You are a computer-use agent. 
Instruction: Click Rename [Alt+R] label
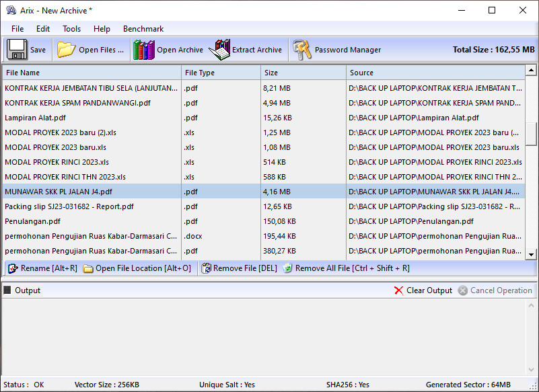(x=49, y=268)
